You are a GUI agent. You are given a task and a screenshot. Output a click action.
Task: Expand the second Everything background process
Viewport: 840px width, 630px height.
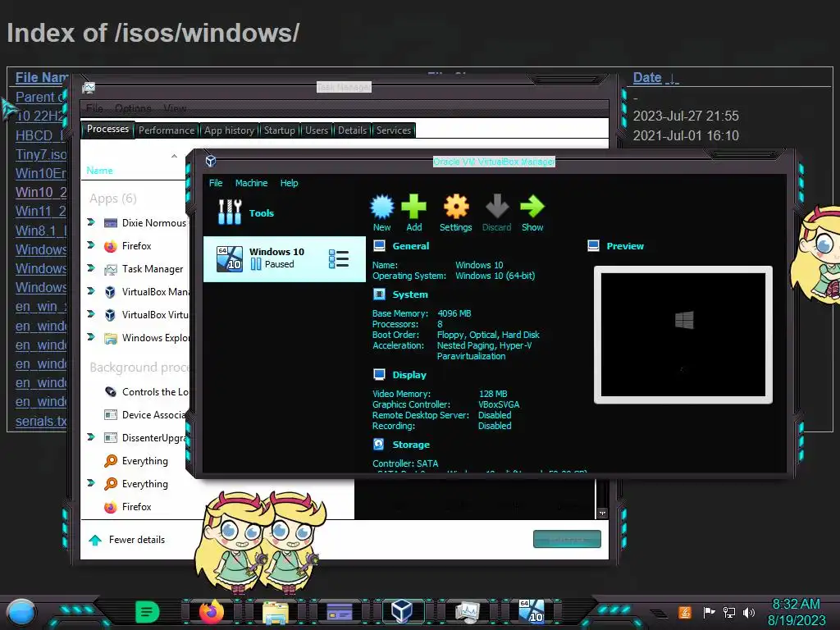(90, 483)
